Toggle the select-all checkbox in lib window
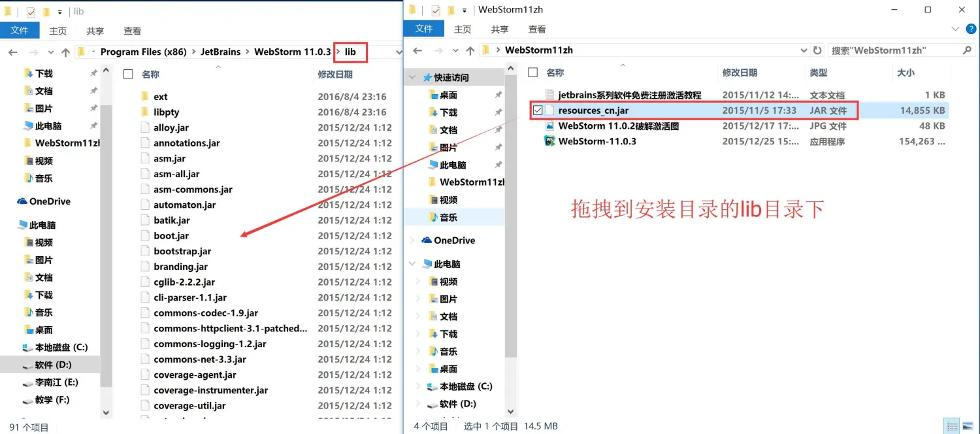Viewport: 980px width, 434px height. (x=128, y=75)
